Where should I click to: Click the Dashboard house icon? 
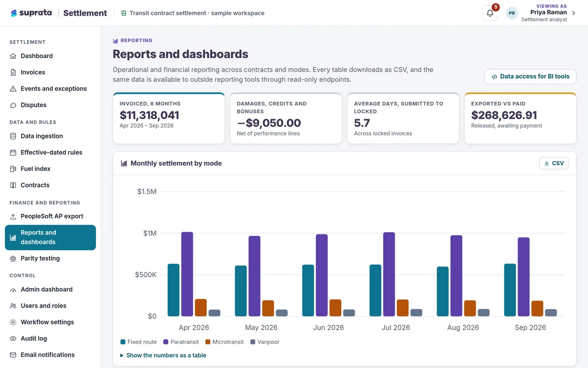[13, 56]
